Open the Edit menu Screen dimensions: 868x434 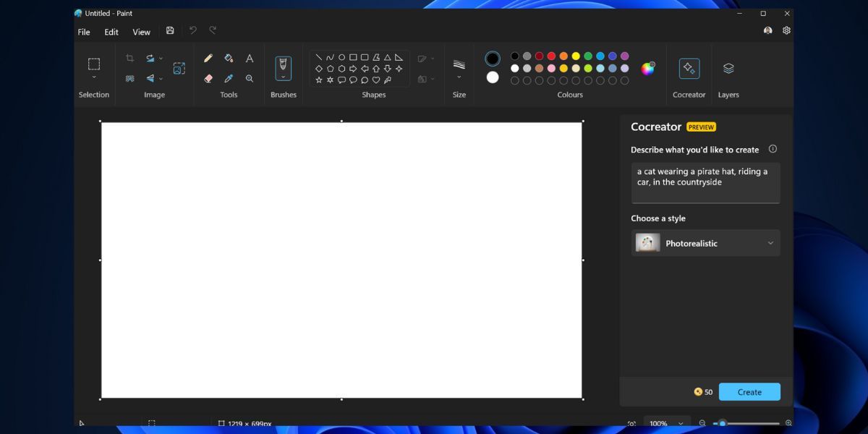111,32
